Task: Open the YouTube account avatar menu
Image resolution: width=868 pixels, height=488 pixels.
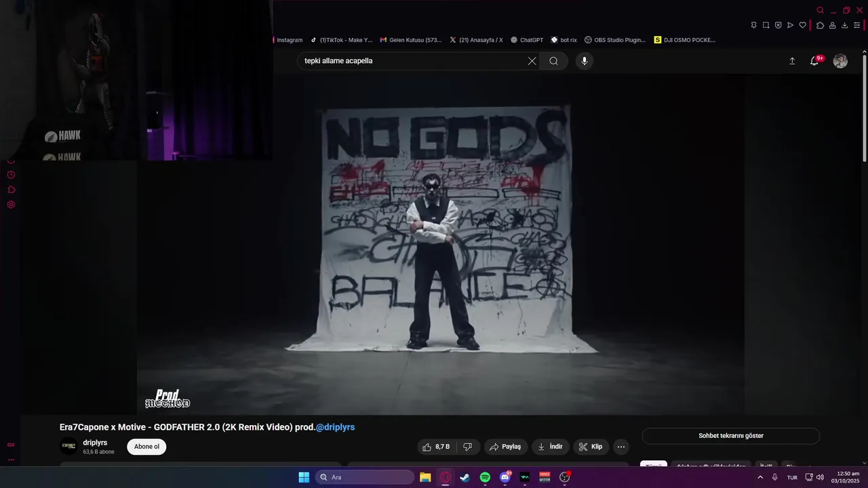Action: pos(840,61)
